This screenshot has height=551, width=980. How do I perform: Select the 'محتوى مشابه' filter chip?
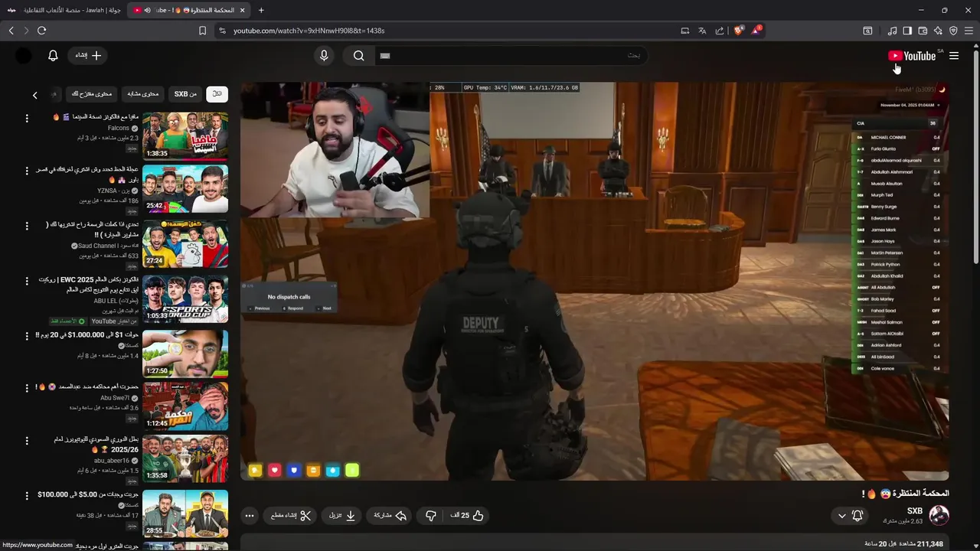[x=142, y=94]
